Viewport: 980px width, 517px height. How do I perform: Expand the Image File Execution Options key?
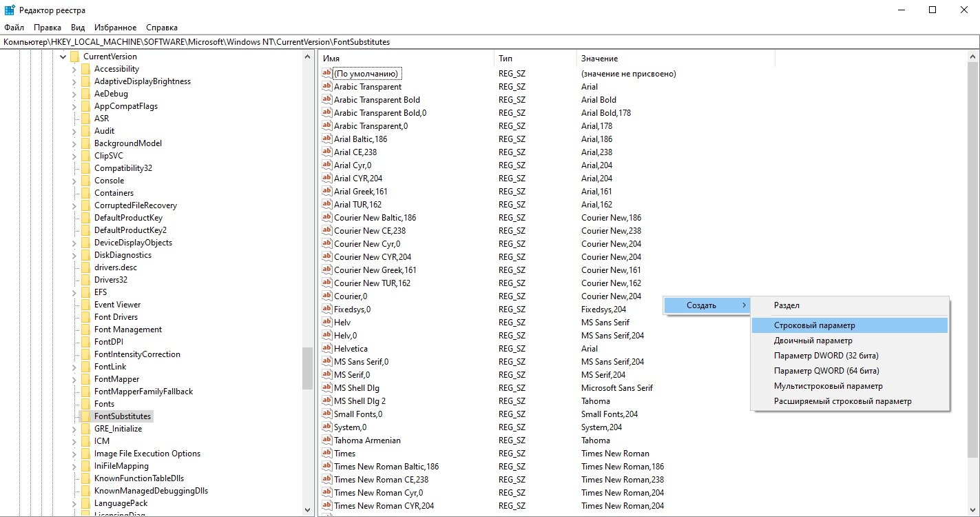tap(74, 454)
